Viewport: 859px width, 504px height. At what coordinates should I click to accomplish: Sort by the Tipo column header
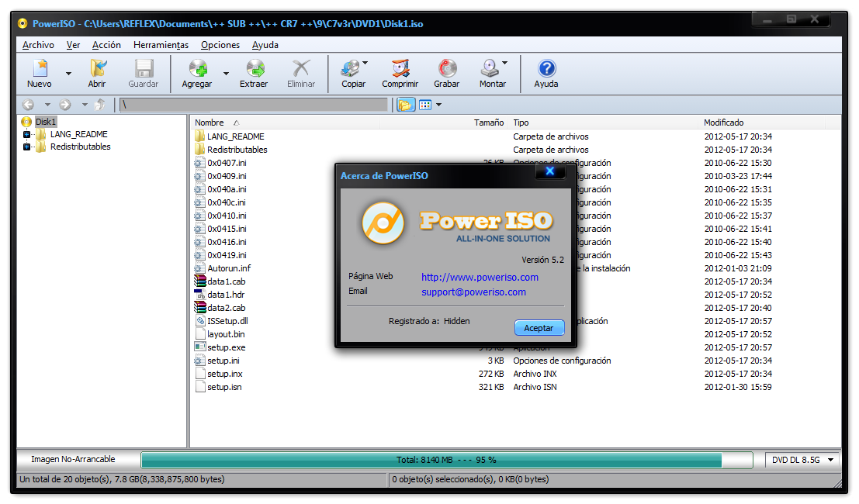[x=521, y=123]
